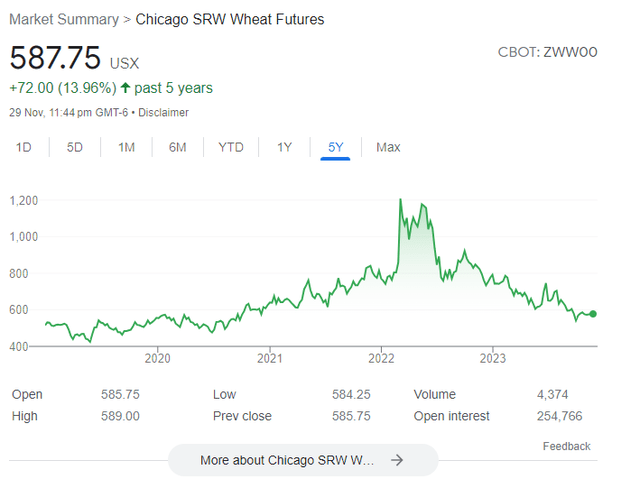The image size is (640, 479).
Task: Switch to the 5D range tab
Action: pyautogui.click(x=75, y=147)
